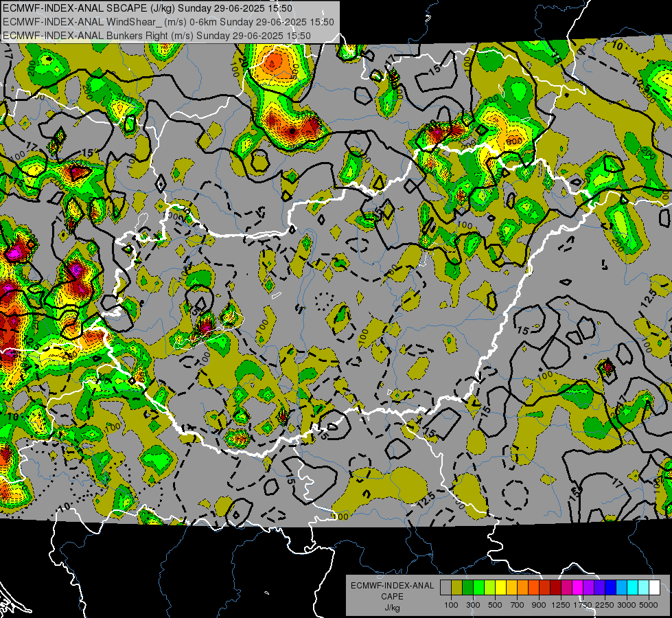Select the lime yellow-green legend swatch
Screen dimensions: 672x618
coord(490,588)
